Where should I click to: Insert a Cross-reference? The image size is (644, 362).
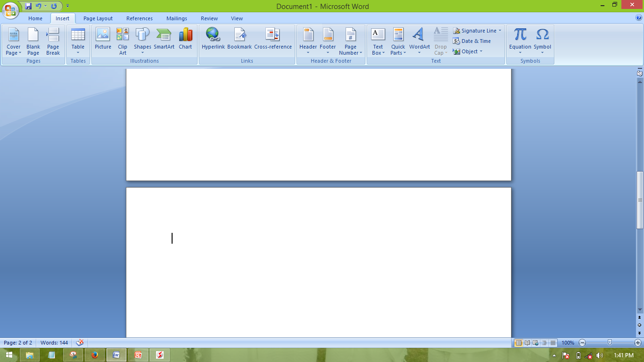tap(273, 39)
